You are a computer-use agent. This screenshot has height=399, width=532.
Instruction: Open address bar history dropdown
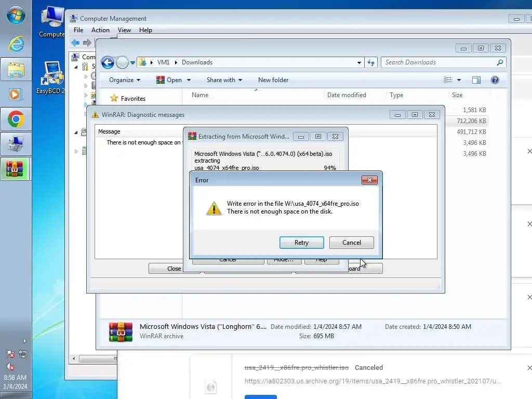(x=359, y=62)
